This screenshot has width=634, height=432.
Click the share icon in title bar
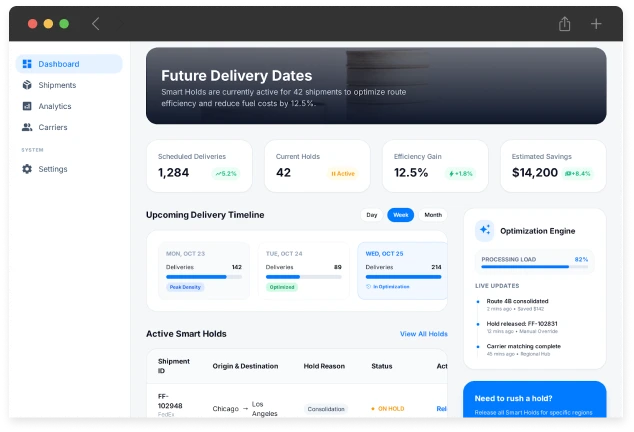point(564,23)
